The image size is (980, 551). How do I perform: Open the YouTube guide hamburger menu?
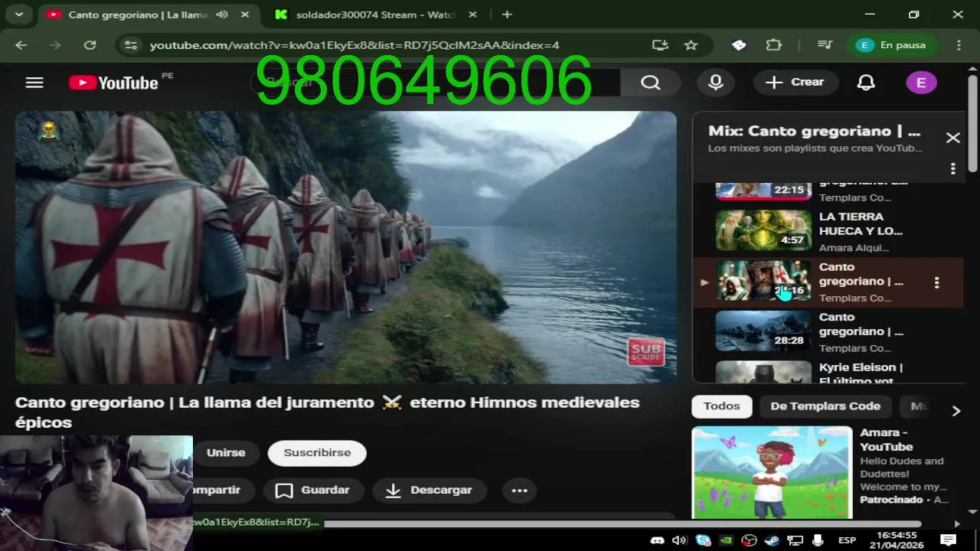(34, 83)
